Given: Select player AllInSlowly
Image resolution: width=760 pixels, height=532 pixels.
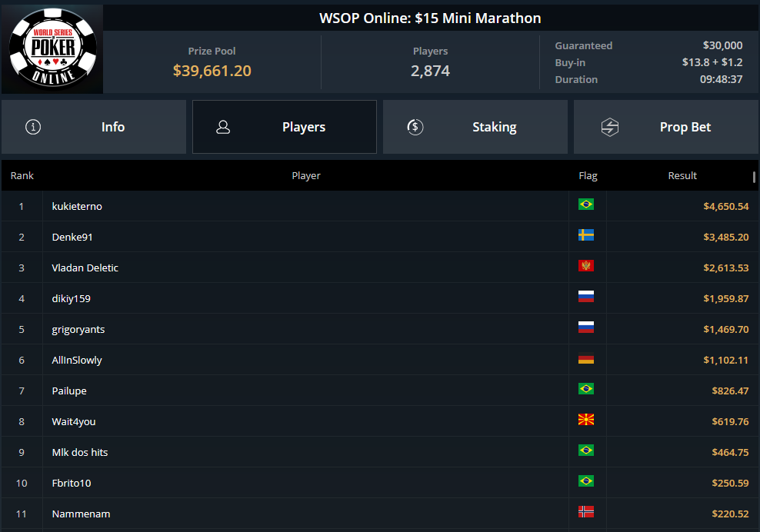Looking at the screenshot, I should click(77, 360).
